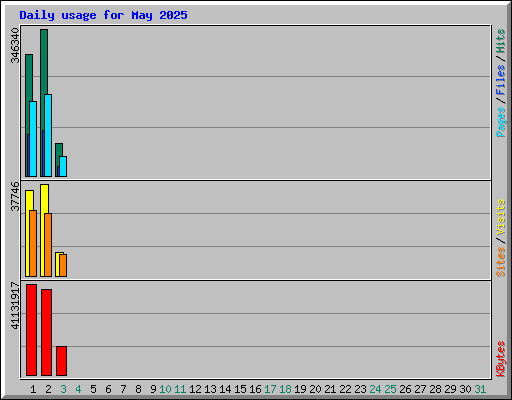Image resolution: width=512 pixels, height=400 pixels.
Task: Click the red KBytes bar for day 3
Action: click(61, 361)
